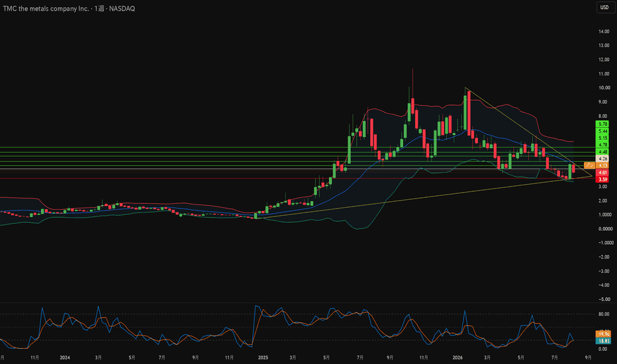Click the beige 4.26 price label
617x364 pixels.
pos(602,159)
